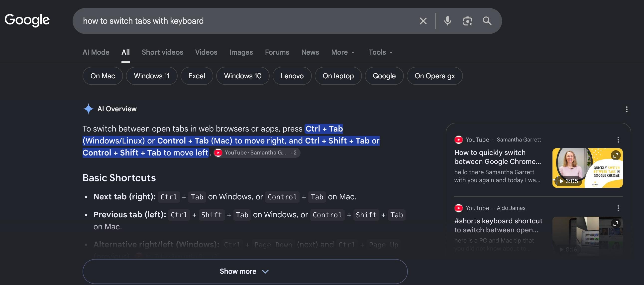644x285 pixels.
Task: Filter by Google chip
Action: click(x=384, y=76)
